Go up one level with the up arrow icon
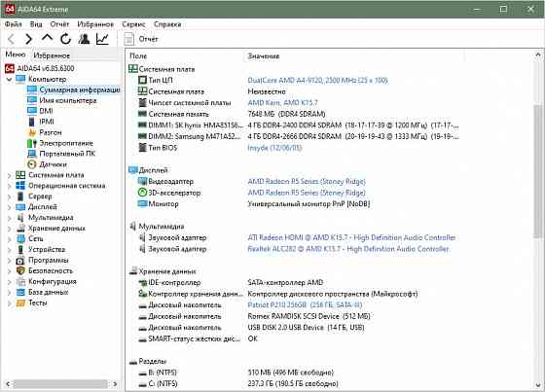This screenshot has width=545, height=392. [47, 38]
